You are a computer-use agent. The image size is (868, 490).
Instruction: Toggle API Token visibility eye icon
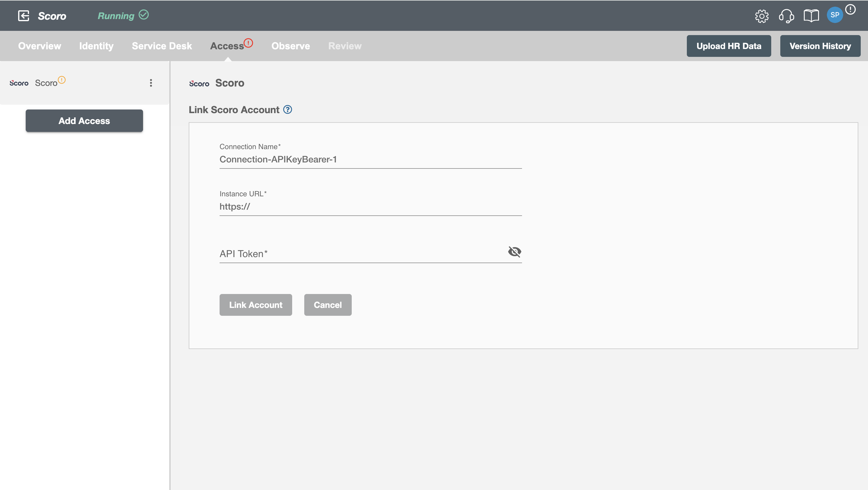coord(514,251)
